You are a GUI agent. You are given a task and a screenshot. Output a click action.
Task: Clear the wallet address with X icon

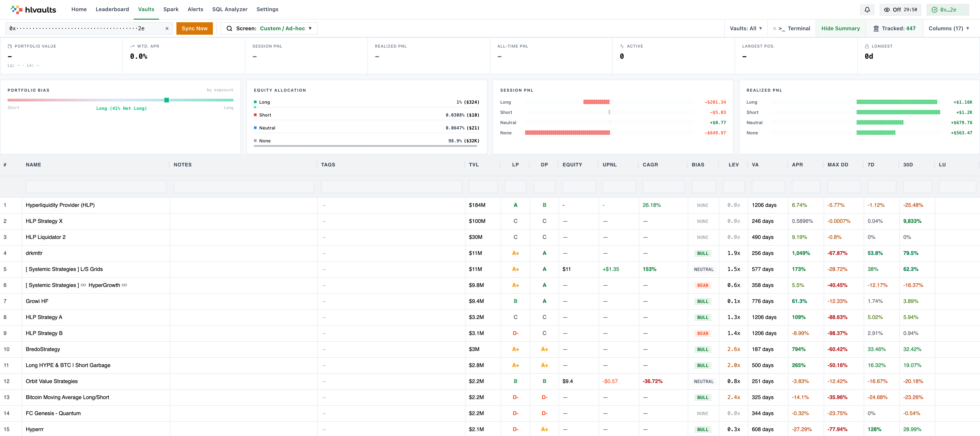pyautogui.click(x=167, y=28)
